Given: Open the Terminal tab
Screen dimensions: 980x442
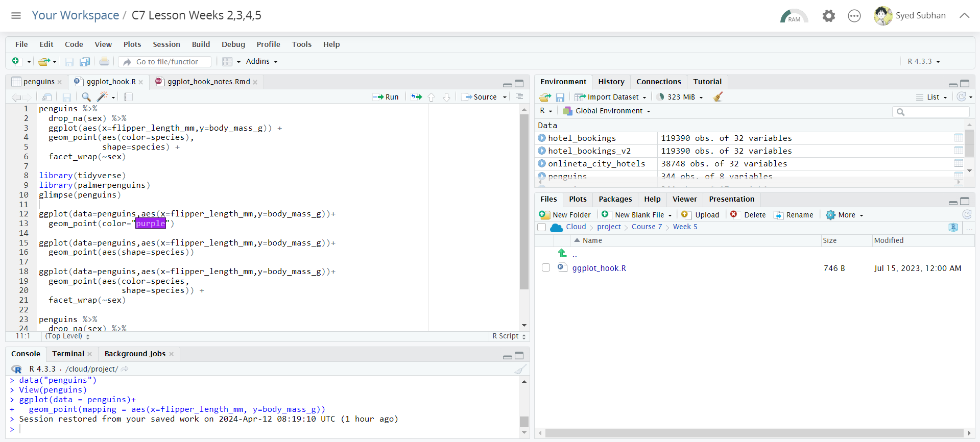Looking at the screenshot, I should (x=68, y=354).
